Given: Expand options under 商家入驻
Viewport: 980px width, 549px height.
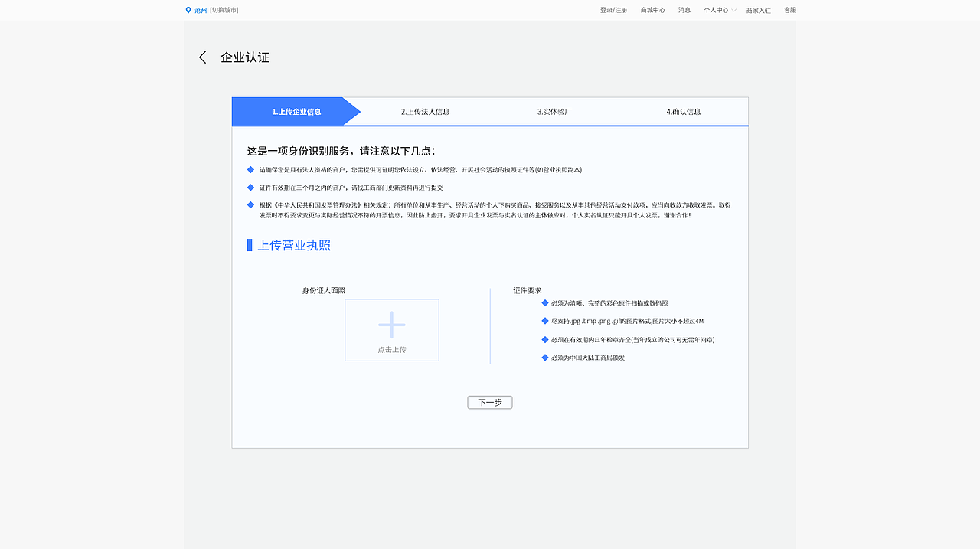Looking at the screenshot, I should pos(757,10).
